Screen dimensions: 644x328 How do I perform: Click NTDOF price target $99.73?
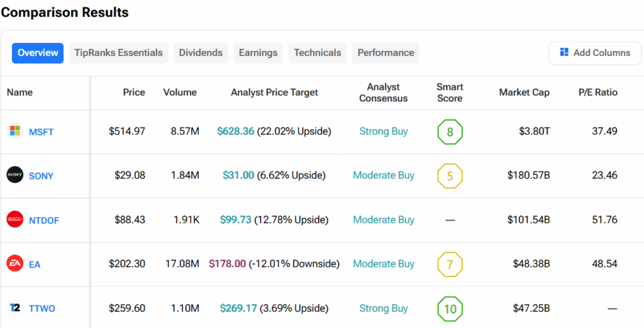[235, 220]
